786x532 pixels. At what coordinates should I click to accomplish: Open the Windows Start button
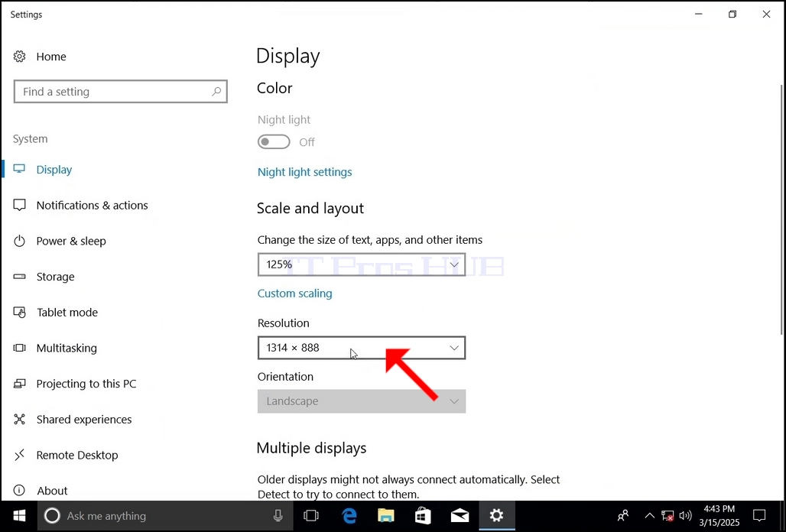pos(19,515)
